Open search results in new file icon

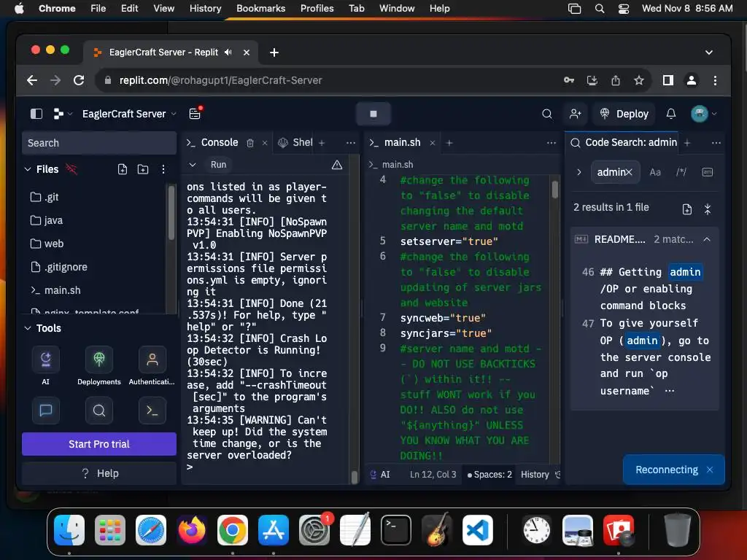tap(687, 209)
